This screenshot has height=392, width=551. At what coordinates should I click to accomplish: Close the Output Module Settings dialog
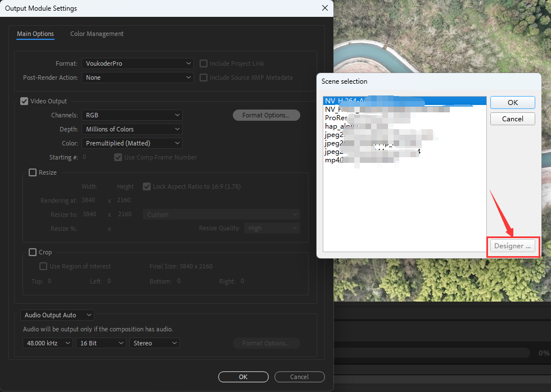[324, 8]
